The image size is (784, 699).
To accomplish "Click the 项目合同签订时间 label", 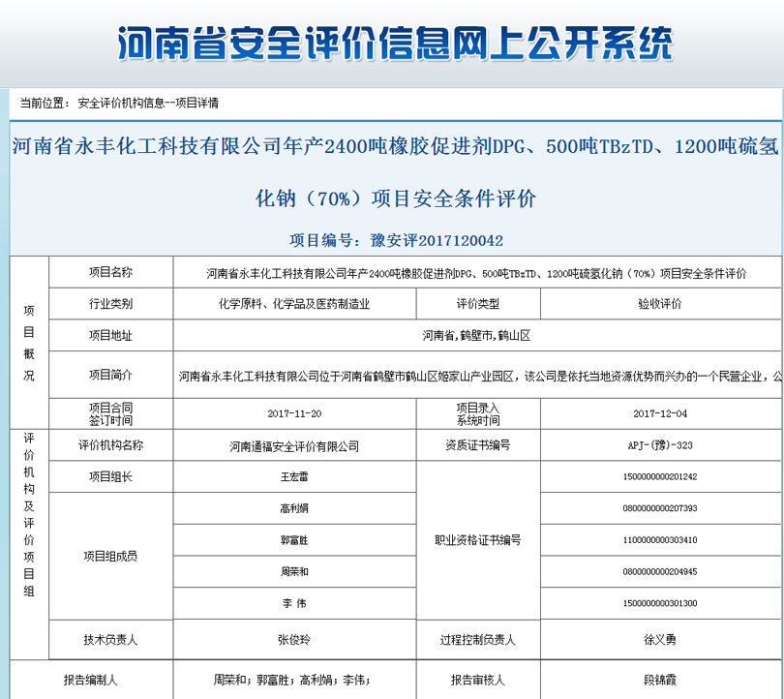I will point(111,414).
